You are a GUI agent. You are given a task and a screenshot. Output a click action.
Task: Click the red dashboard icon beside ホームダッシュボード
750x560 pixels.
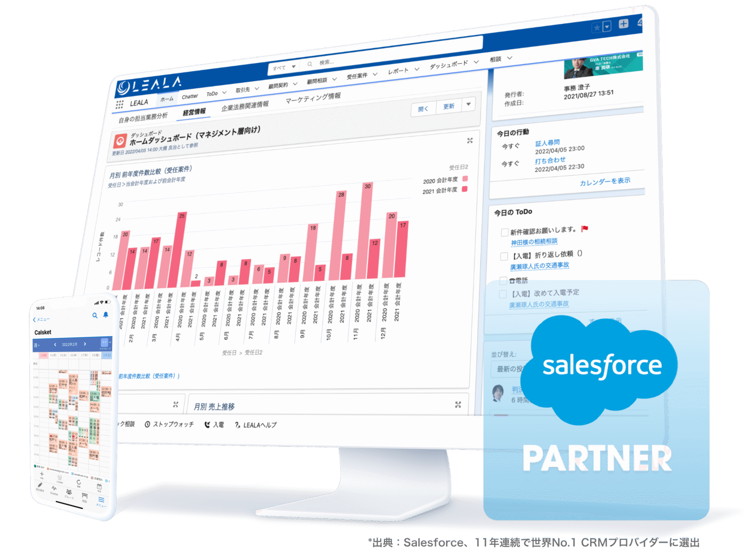(x=120, y=141)
